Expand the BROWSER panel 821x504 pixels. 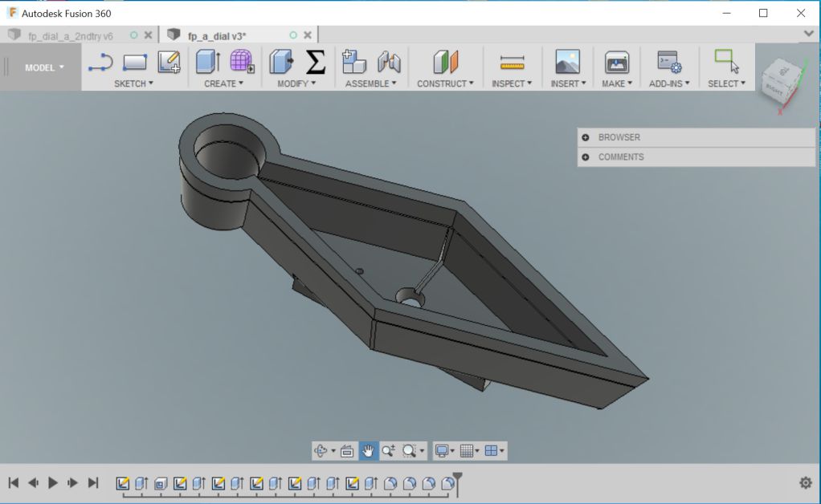coord(586,137)
